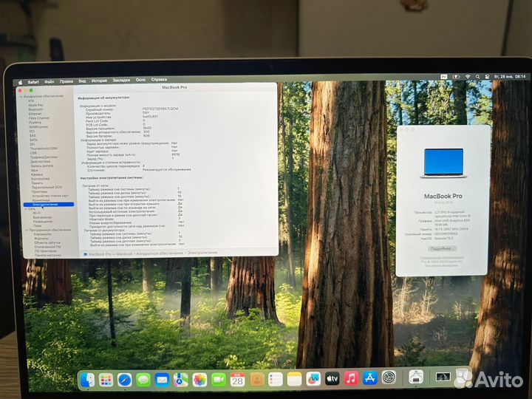Close the System Information window
This screenshot has height=399, width=532.
pos(20,91)
